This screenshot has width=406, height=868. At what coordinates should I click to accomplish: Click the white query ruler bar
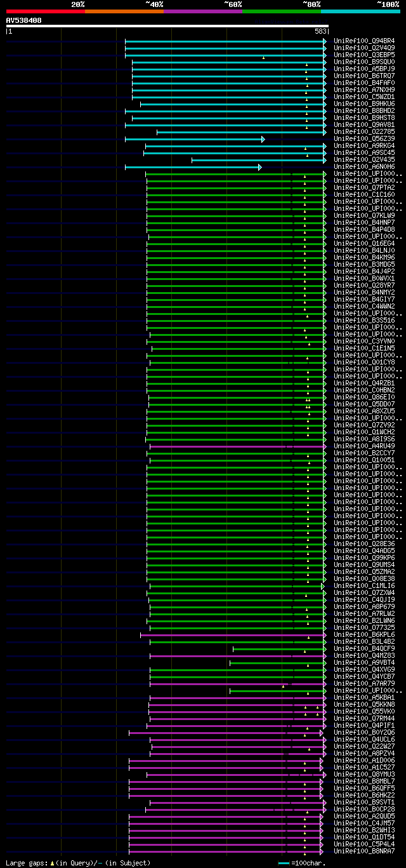(x=167, y=26)
